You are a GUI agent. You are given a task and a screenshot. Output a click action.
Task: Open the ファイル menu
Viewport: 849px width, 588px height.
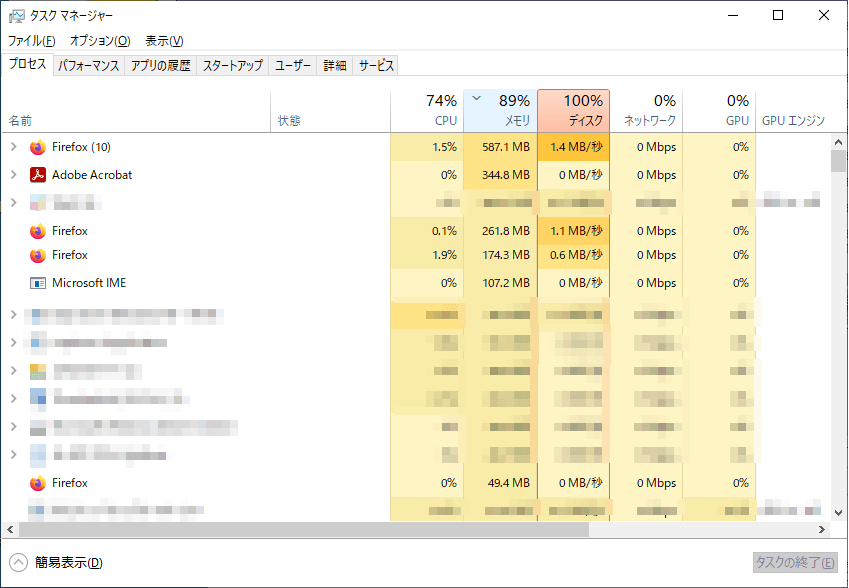[31, 41]
